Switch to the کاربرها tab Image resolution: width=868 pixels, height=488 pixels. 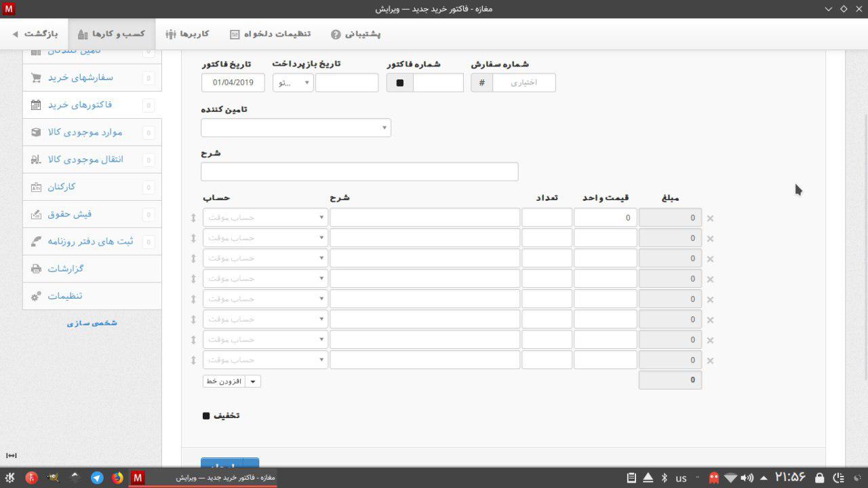click(187, 34)
